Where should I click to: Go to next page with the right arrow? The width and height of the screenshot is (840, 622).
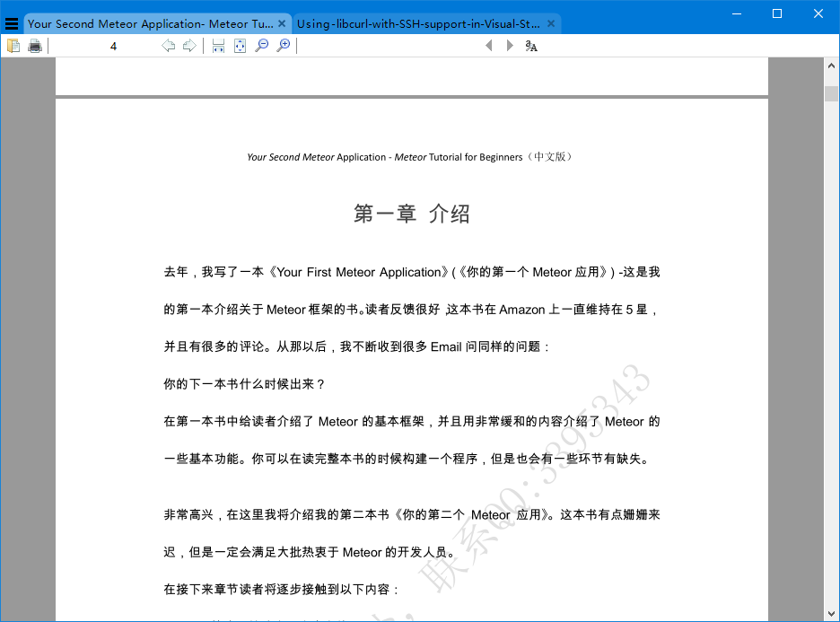189,46
